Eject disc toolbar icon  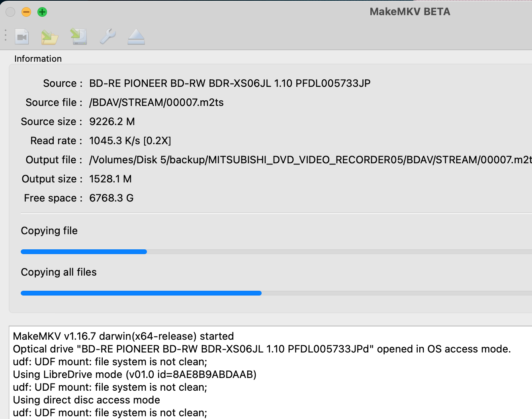136,37
